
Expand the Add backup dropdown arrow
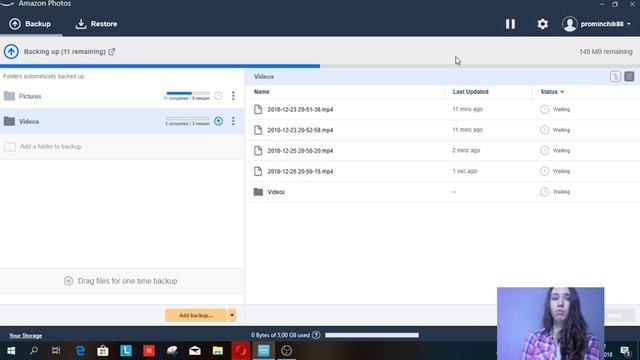232,315
